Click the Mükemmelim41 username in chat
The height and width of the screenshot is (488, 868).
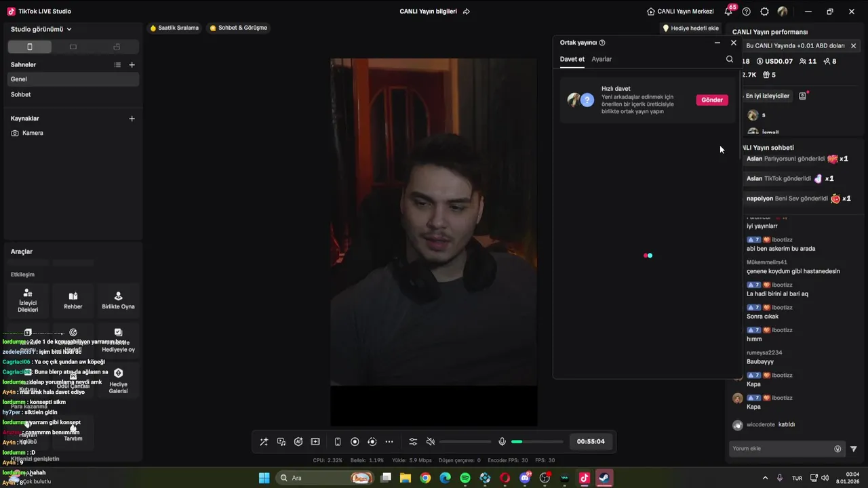point(767,262)
